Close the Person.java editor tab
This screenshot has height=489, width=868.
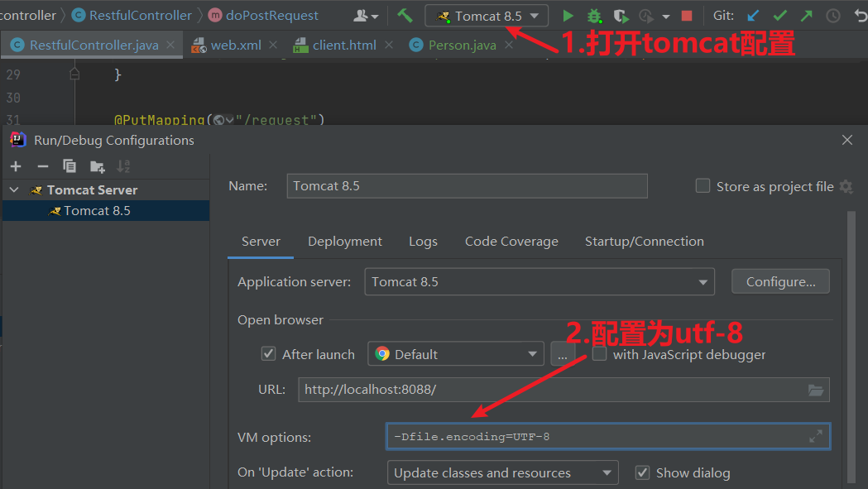509,45
